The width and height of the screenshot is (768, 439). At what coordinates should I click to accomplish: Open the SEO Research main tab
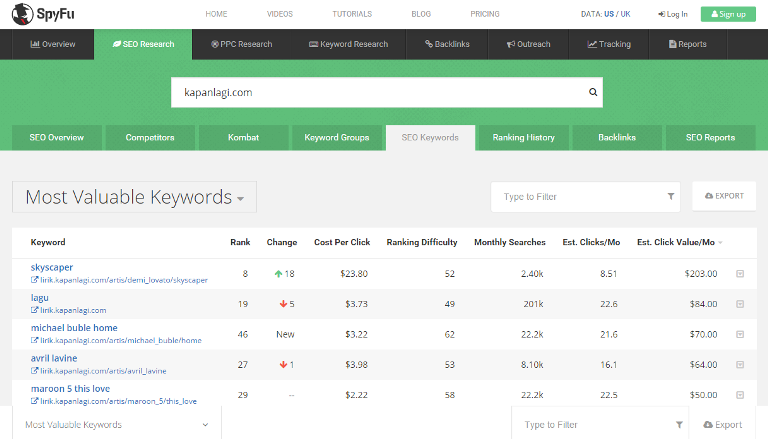[143, 44]
